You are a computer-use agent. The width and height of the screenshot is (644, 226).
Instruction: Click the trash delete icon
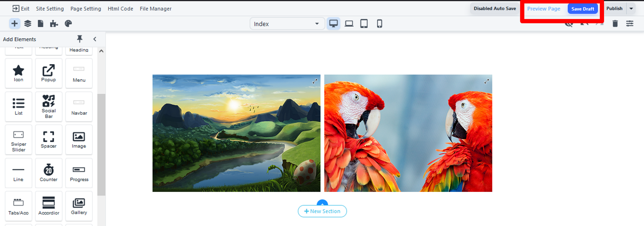(615, 23)
